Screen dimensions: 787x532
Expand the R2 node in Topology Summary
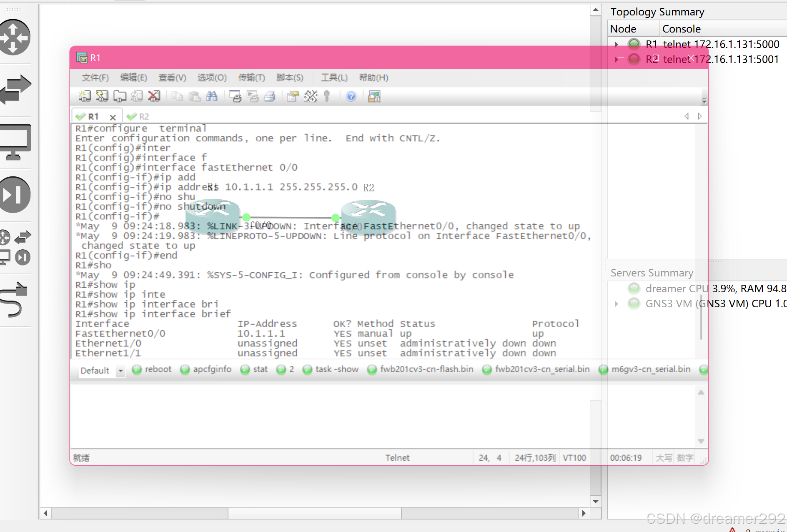click(x=616, y=59)
